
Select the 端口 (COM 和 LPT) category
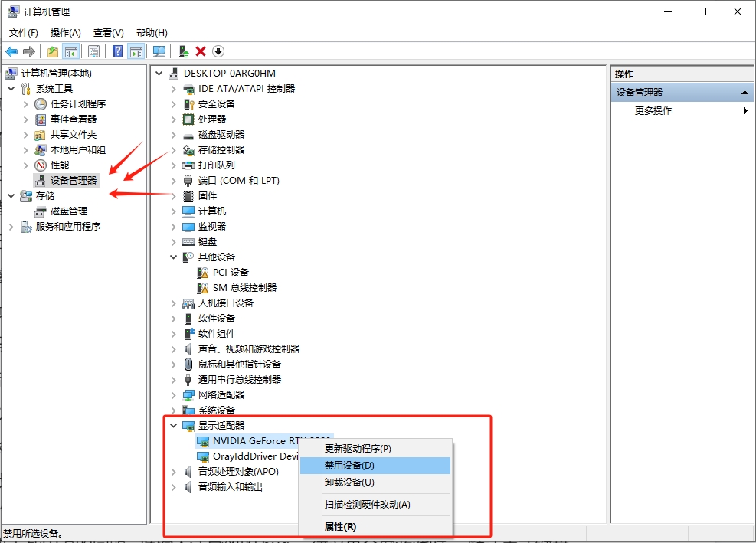coord(239,180)
